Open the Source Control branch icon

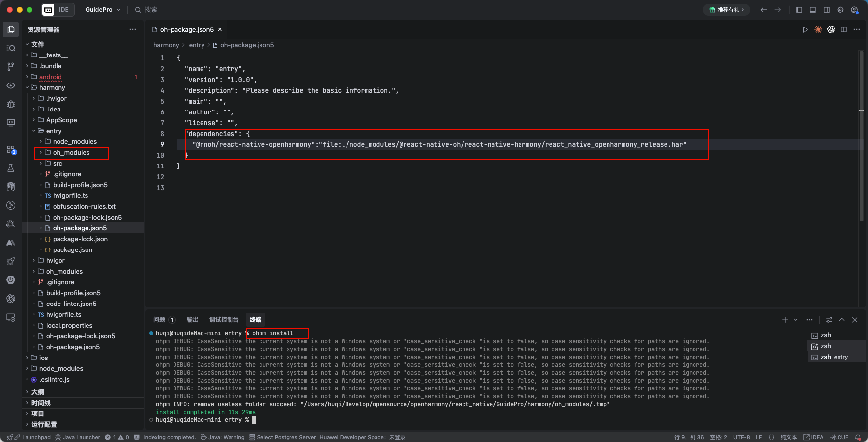(11, 67)
